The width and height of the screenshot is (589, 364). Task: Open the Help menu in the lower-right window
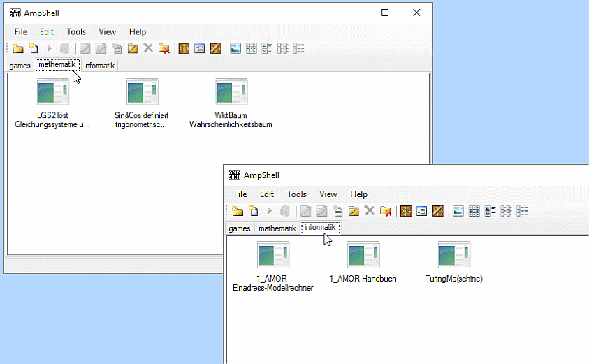358,194
